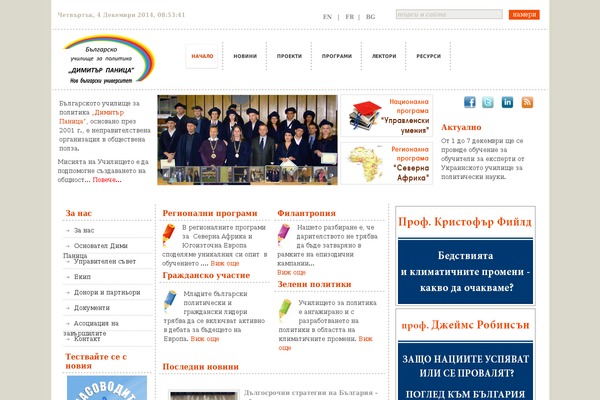Click Виж още under Гражданско участие

[205, 339]
